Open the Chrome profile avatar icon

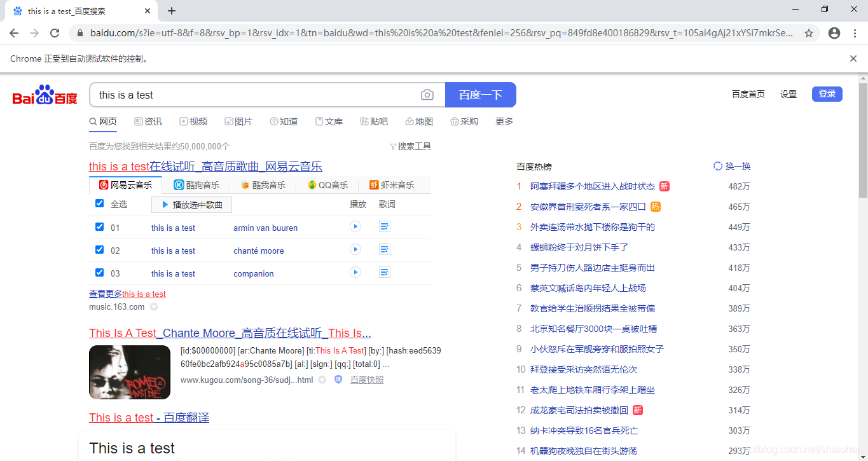tap(834, 33)
